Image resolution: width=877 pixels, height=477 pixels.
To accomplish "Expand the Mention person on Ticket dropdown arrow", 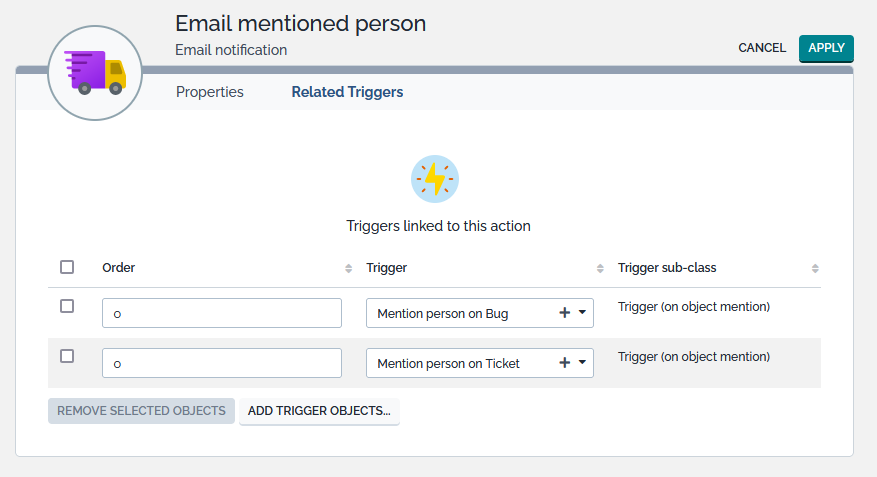I will (x=582, y=363).
